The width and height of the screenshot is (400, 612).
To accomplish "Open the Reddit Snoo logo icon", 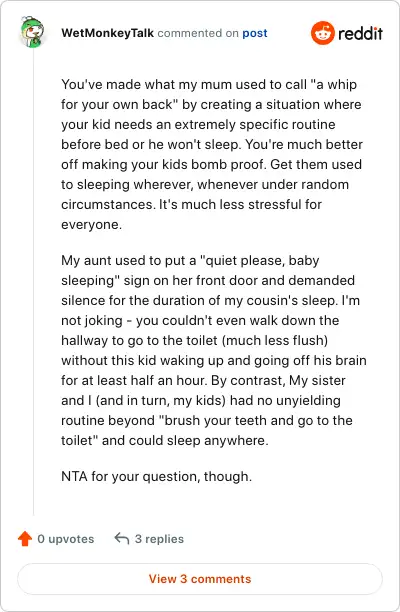I will (x=323, y=33).
